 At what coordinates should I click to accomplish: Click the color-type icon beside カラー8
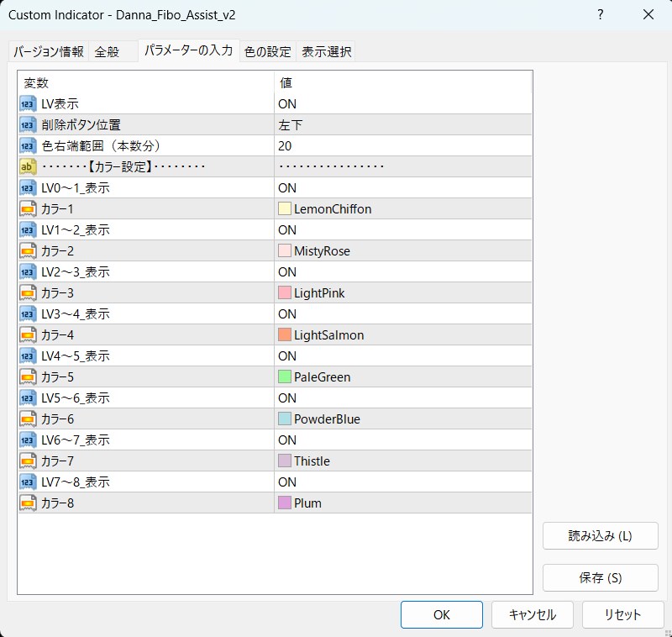click(28, 503)
